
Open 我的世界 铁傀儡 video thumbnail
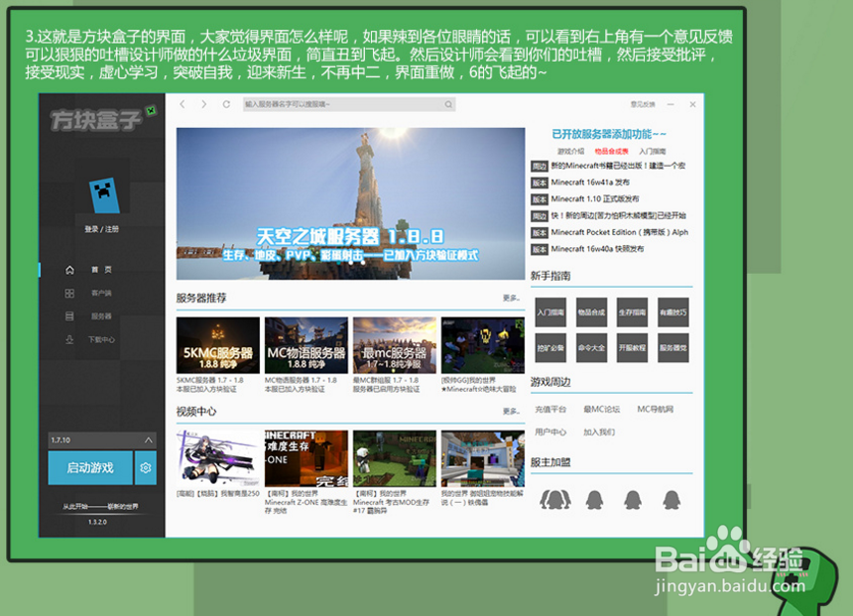coord(482,458)
